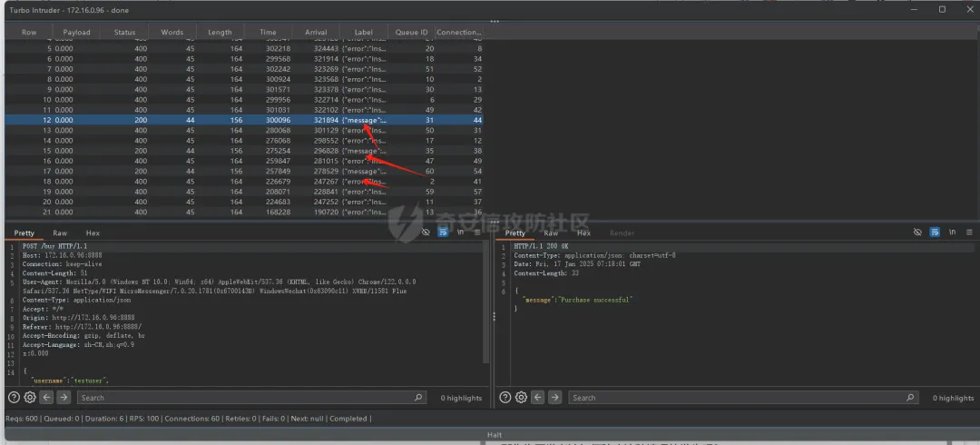
Task: Open response panel hamburger options menu
Action: pos(969,232)
